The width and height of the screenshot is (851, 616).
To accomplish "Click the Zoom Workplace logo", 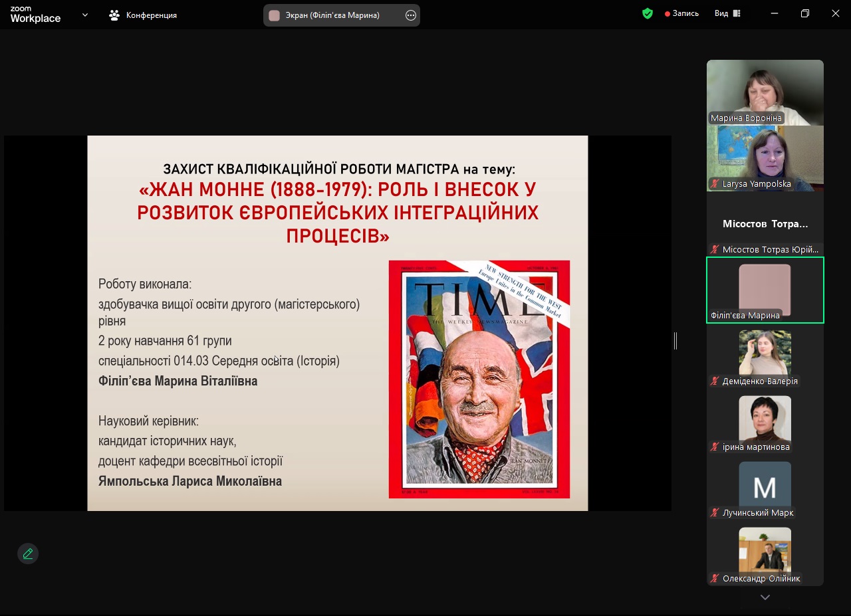I will (x=35, y=15).
